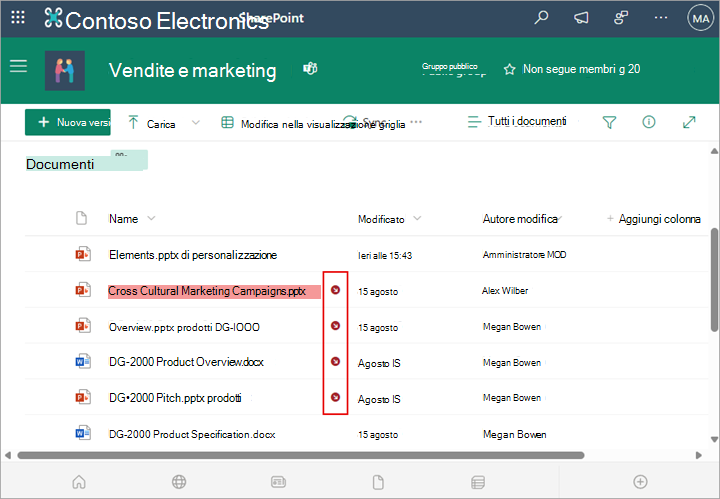The width and height of the screenshot is (720, 499).
Task: Open the globe sites tab in bottom bar
Action: 179,482
